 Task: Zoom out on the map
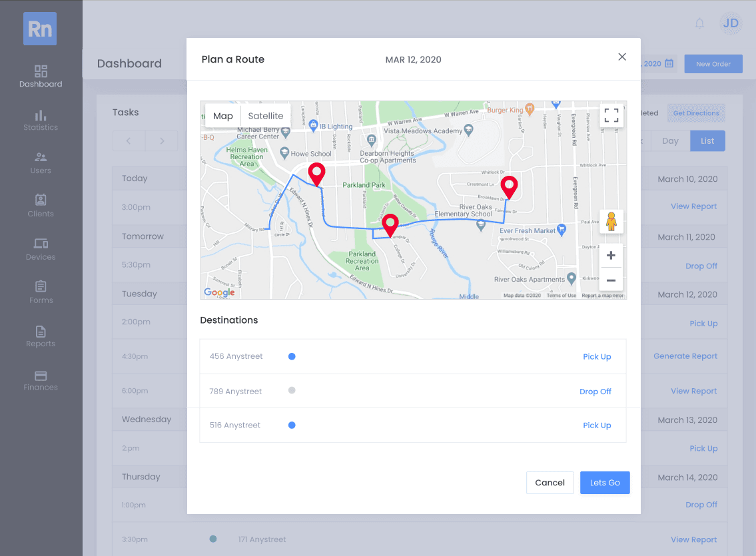pos(611,280)
